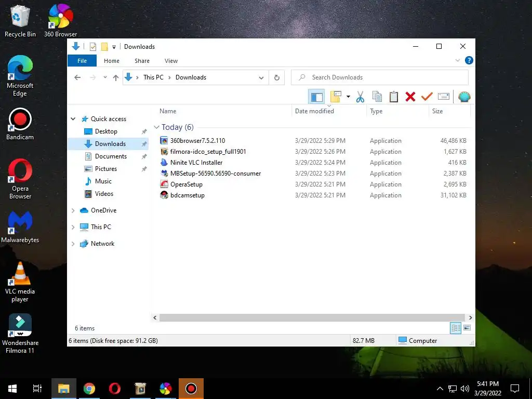Click the Rename icon in toolbar
Viewport: 532px width, 399px height.
(444, 97)
